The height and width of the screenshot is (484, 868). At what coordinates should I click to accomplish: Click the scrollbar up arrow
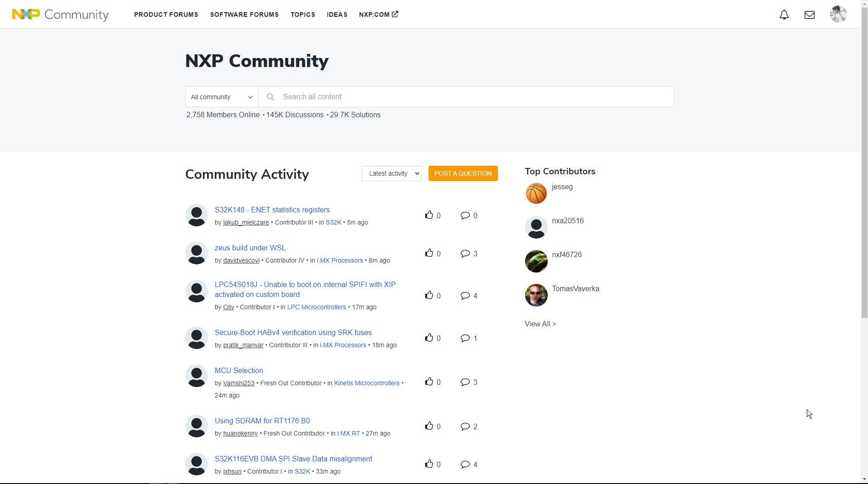[864, 3]
